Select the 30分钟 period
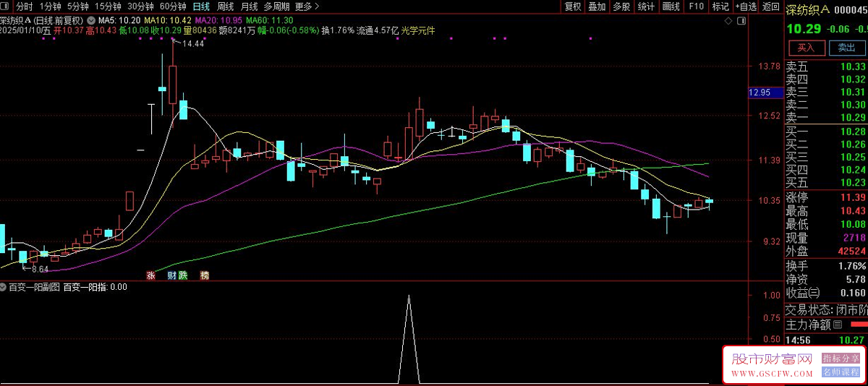This screenshot has height=386, width=868. [x=140, y=7]
